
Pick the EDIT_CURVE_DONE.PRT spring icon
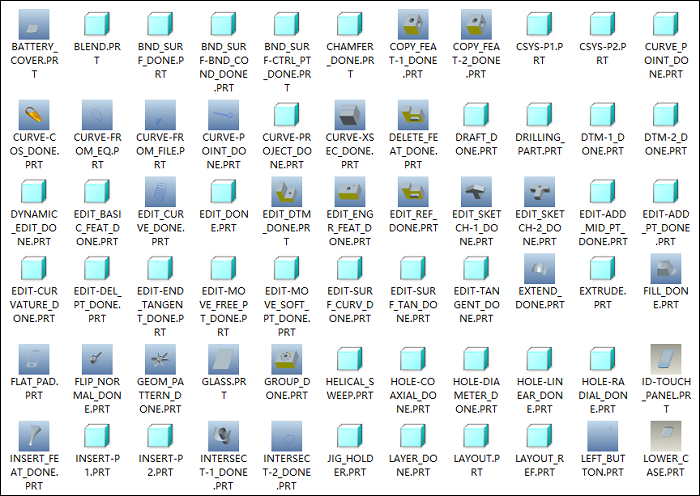click(x=160, y=192)
